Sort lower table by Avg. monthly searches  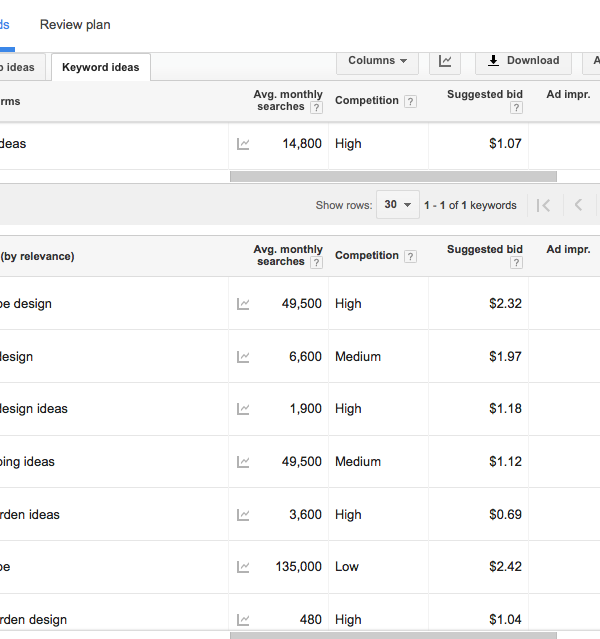click(288, 255)
